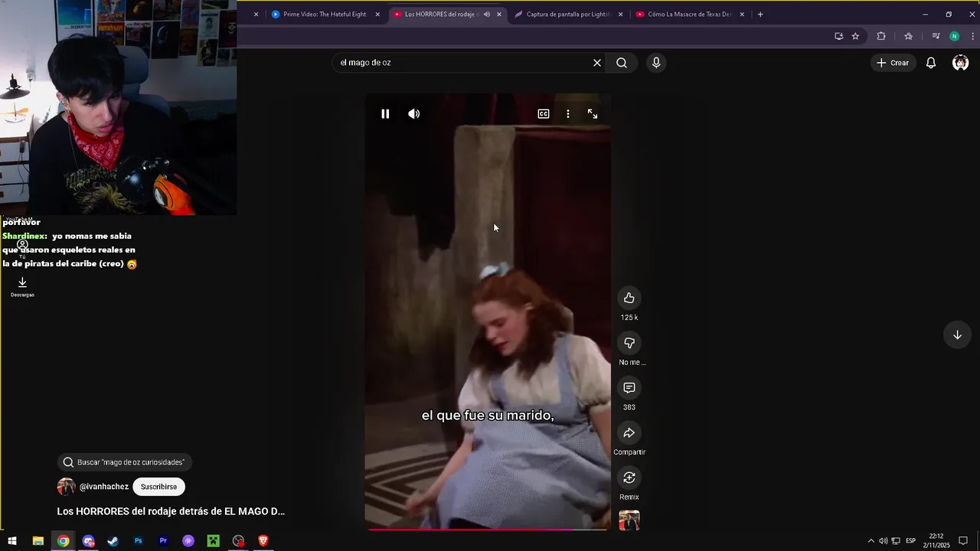
Task: Open the pinned extension icon next to Extensions
Action: [908, 36]
